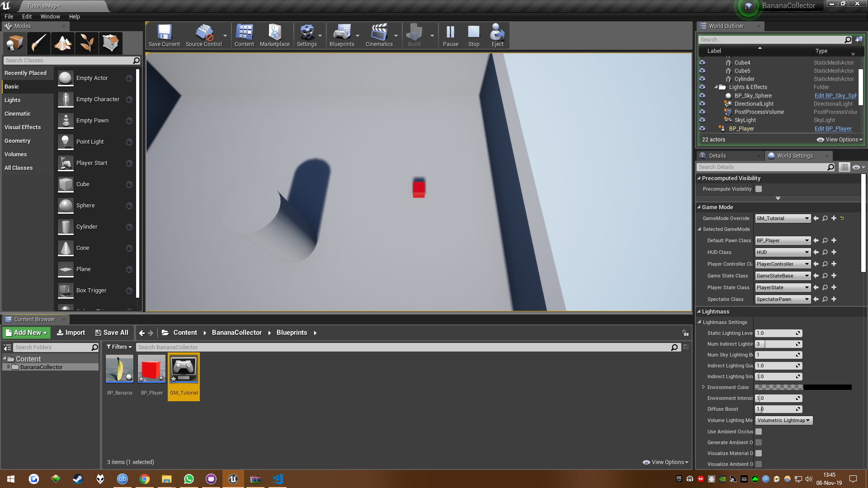Click the Build toolbar icon

(414, 35)
